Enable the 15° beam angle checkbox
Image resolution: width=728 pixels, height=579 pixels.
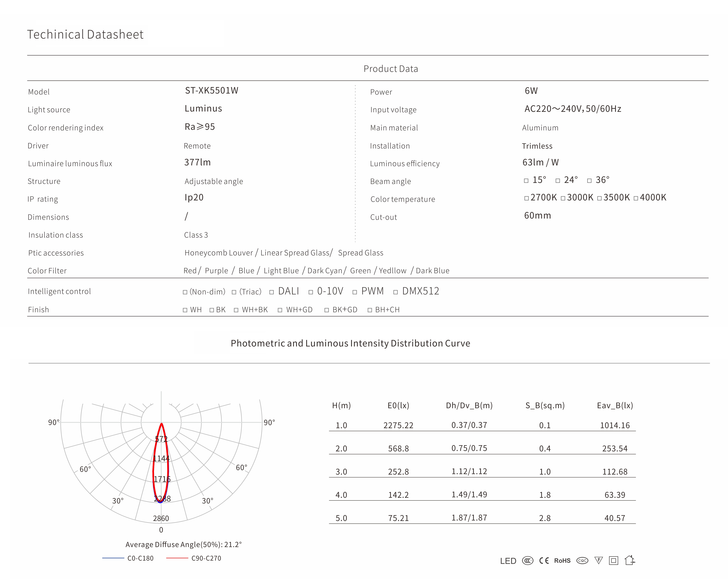pos(526,181)
